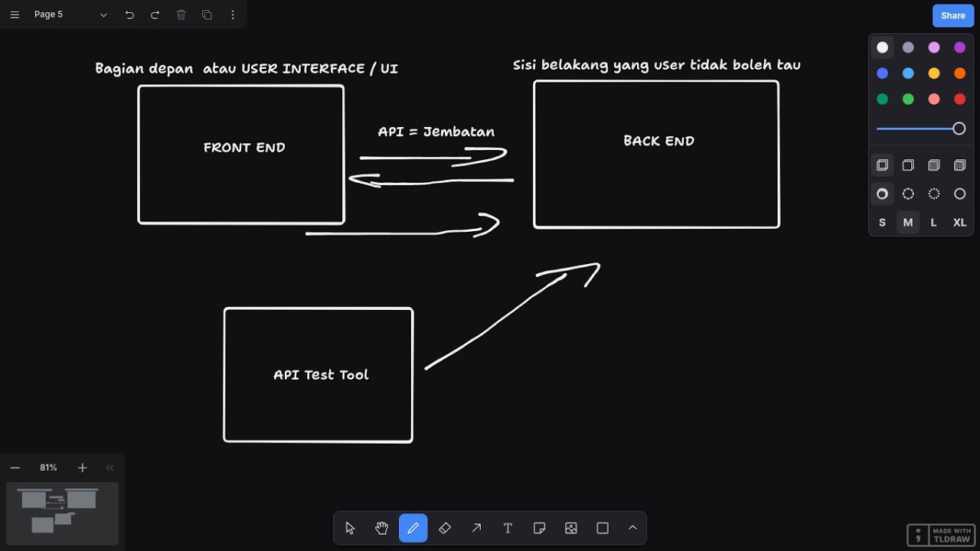980x551 pixels.
Task: Click the opacity slider handle
Action: pyautogui.click(x=959, y=129)
